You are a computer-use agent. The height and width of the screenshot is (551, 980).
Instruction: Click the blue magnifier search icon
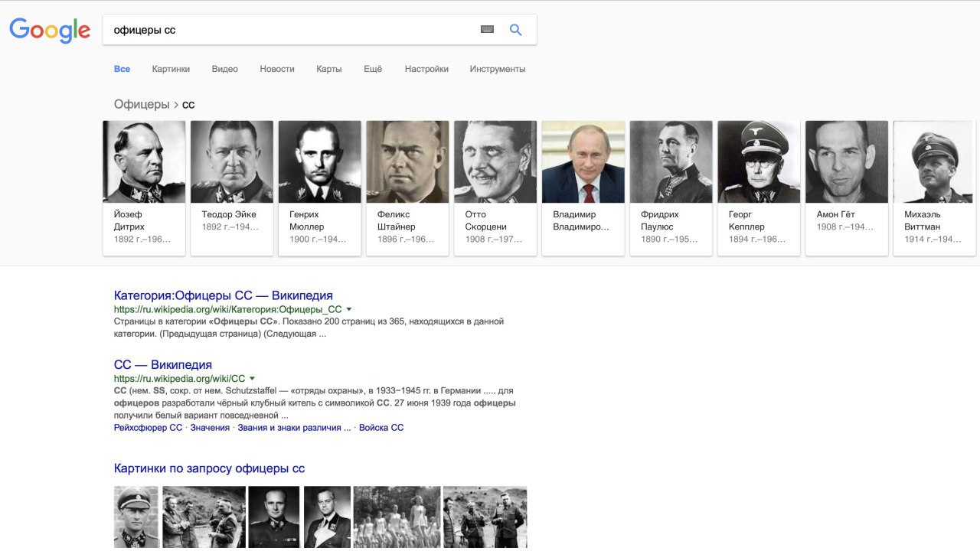coord(515,30)
